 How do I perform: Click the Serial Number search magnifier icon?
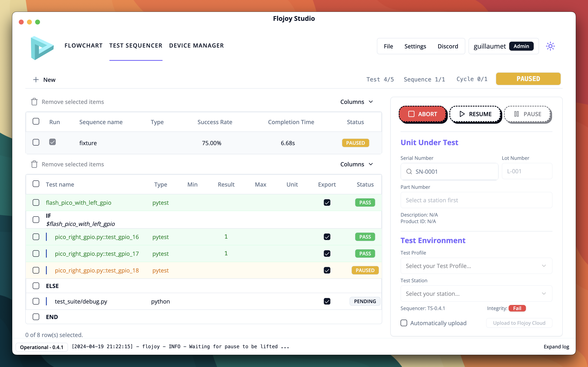click(x=409, y=172)
